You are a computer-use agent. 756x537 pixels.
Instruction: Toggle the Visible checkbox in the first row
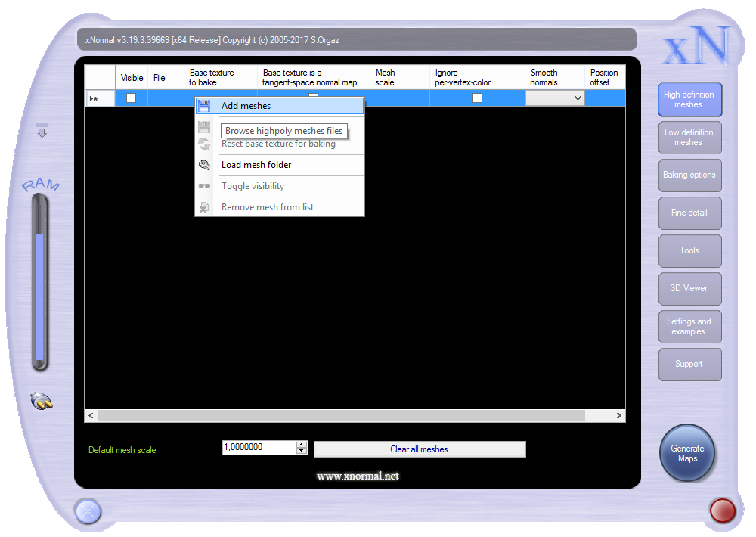[131, 98]
